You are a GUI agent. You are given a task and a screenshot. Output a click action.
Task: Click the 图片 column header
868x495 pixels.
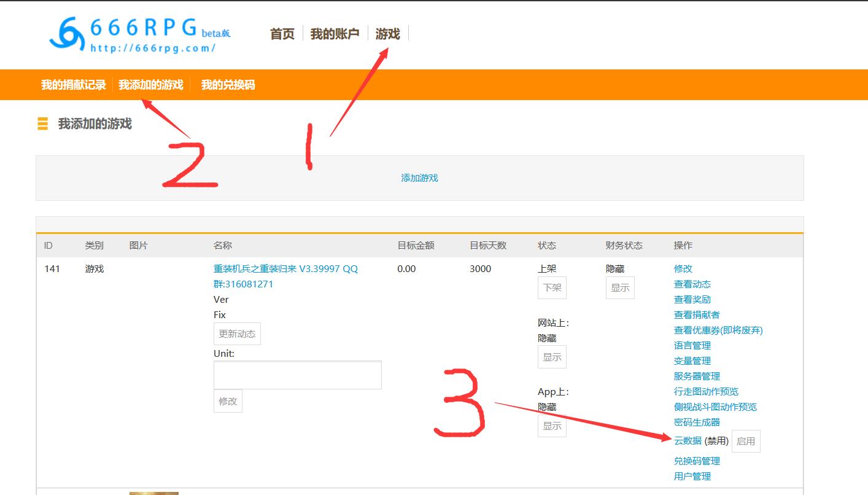coord(139,246)
